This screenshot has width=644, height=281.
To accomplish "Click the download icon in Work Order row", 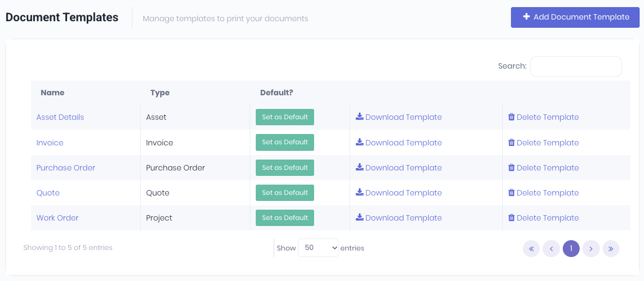I will 359,217.
